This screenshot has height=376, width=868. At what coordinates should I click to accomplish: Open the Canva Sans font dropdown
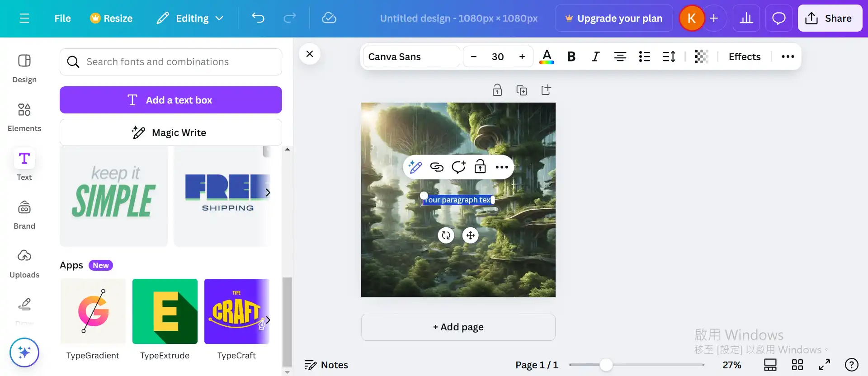click(411, 56)
